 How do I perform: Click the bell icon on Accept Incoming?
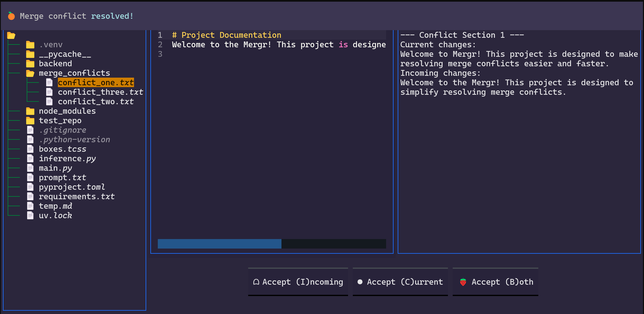[x=256, y=282]
